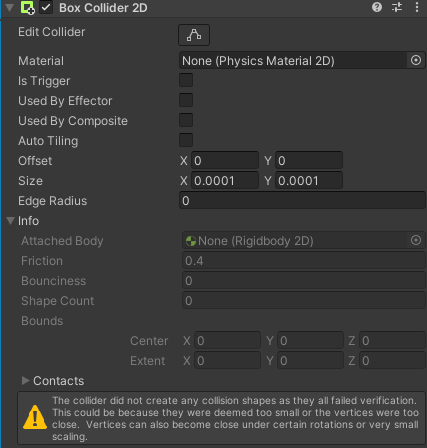Check the Used By Composite box

[186, 120]
